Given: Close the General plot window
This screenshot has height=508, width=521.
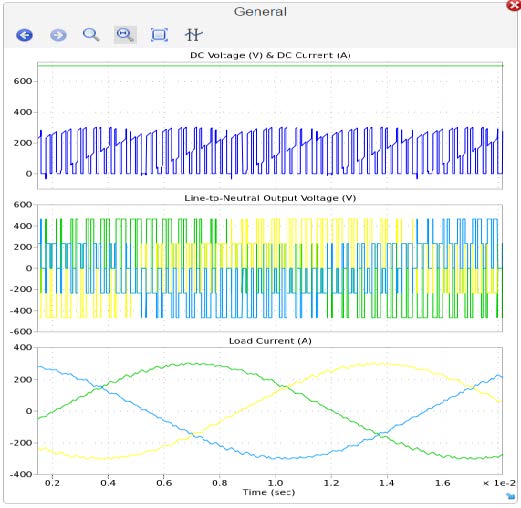Looking at the screenshot, I should click(x=514, y=5).
